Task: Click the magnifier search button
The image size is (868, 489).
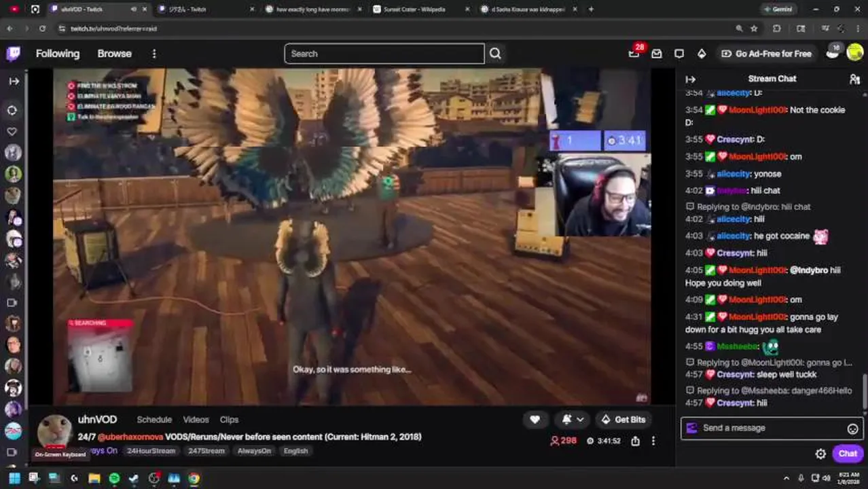Action: pos(495,54)
